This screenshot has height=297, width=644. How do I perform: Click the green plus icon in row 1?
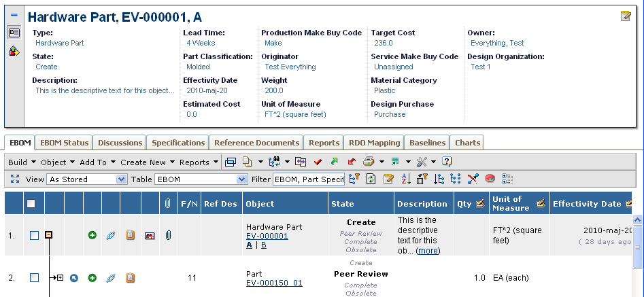click(92, 235)
